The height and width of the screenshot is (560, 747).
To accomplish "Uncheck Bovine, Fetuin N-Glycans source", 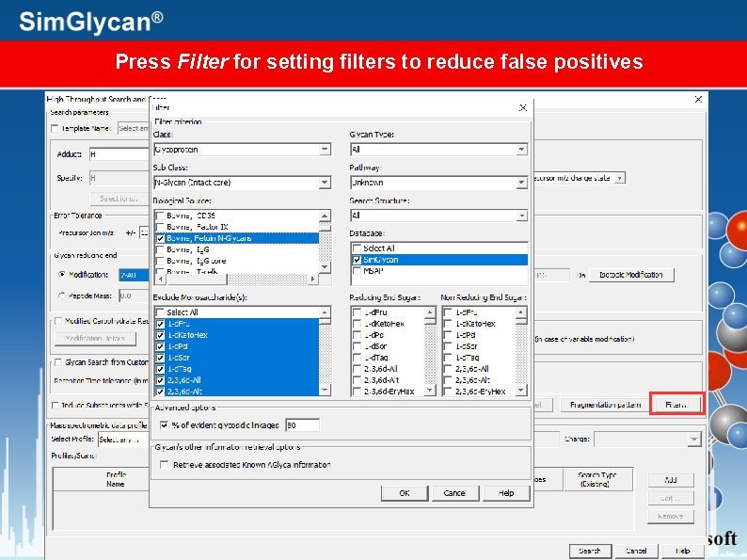I will [x=161, y=238].
